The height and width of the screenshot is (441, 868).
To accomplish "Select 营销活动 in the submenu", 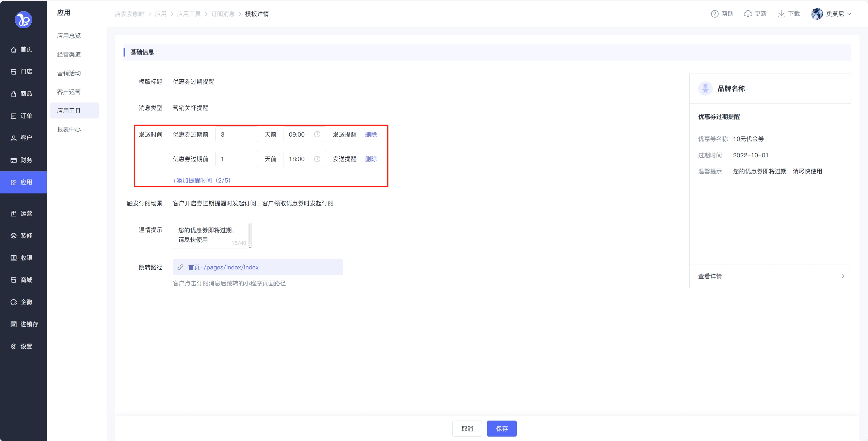I will (69, 73).
